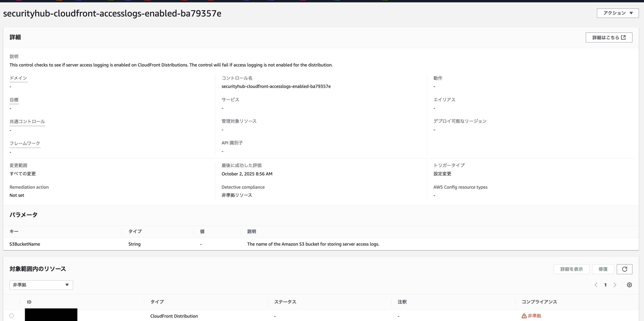Select the CloudFront Distribution row radio button
This screenshot has height=321, width=644.
12,316
